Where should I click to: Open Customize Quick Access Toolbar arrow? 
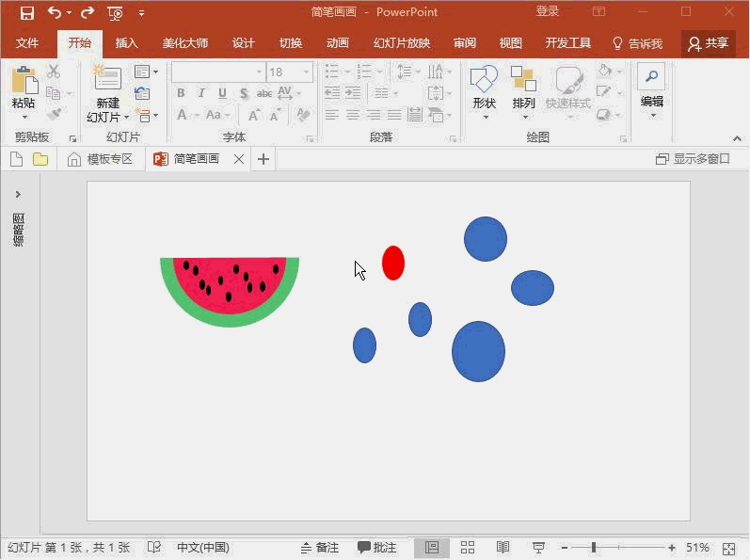[x=141, y=13]
